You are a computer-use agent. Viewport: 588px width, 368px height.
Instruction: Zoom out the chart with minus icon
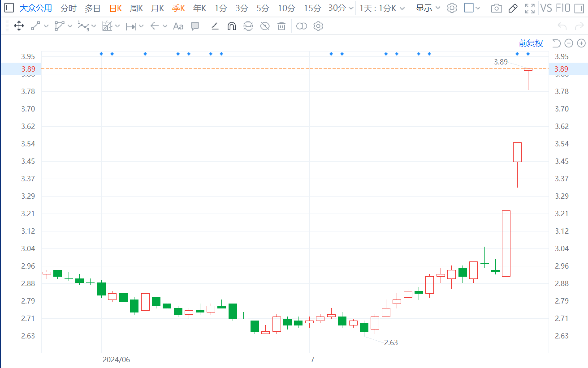click(569, 43)
